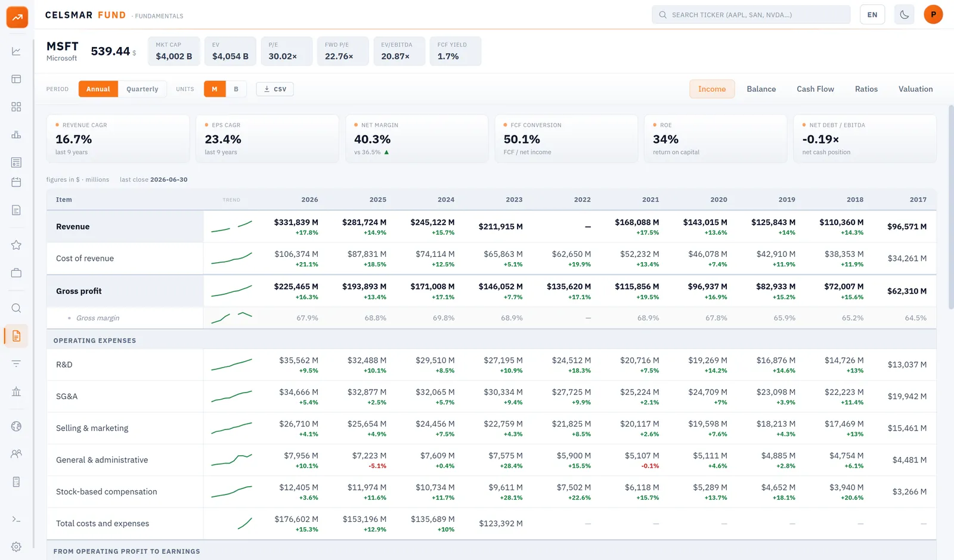This screenshot has width=954, height=560.
Task: Open the EN language selector
Action: pos(872,15)
